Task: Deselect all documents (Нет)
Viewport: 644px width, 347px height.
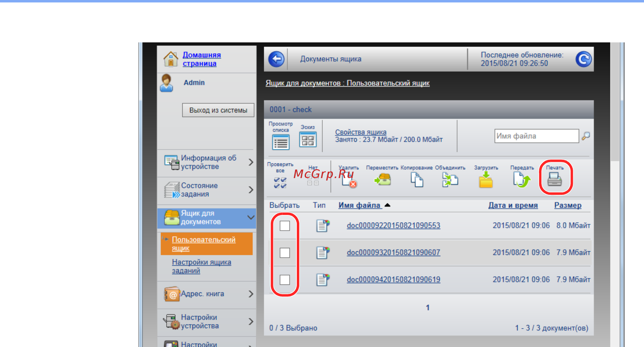Action: [x=313, y=180]
